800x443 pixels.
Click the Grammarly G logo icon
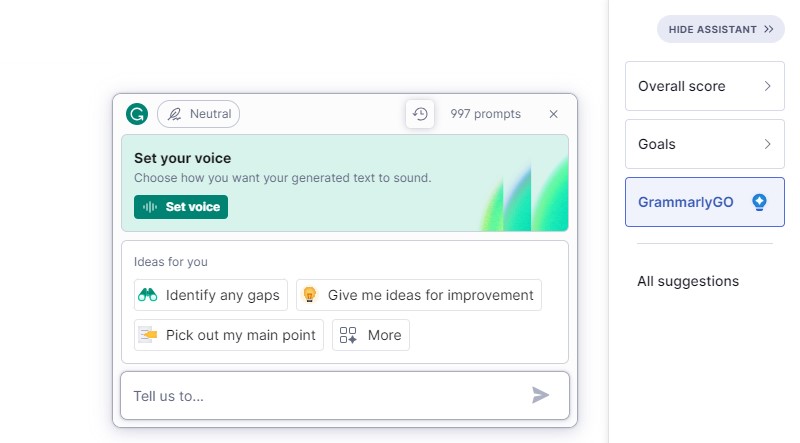(137, 114)
